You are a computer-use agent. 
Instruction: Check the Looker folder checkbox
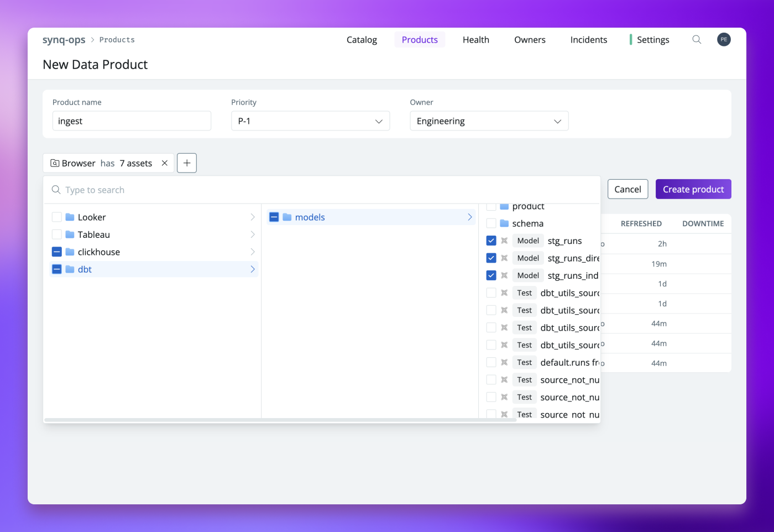pos(56,217)
